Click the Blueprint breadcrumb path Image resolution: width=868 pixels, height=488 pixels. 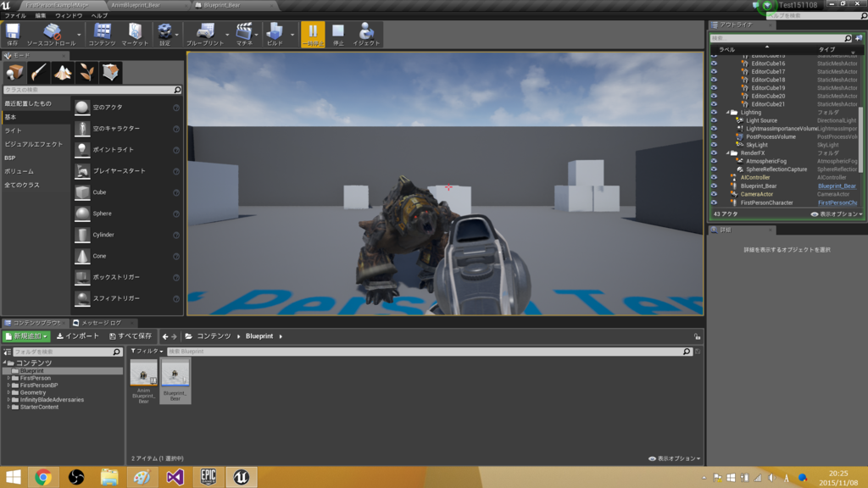[259, 336]
